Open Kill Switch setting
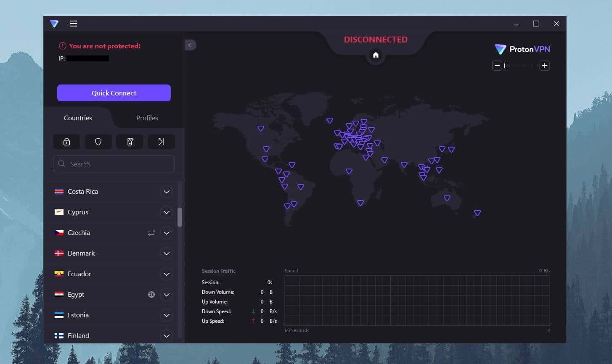Screen dimensions: 612x364 130,142
